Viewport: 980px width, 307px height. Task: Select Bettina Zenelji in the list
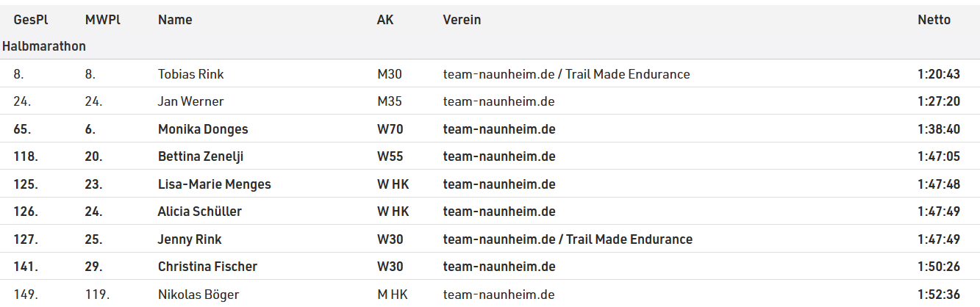click(202, 156)
